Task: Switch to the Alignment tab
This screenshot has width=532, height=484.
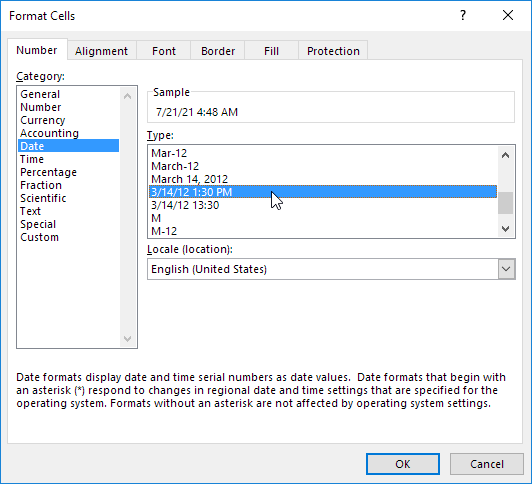Action: (101, 51)
